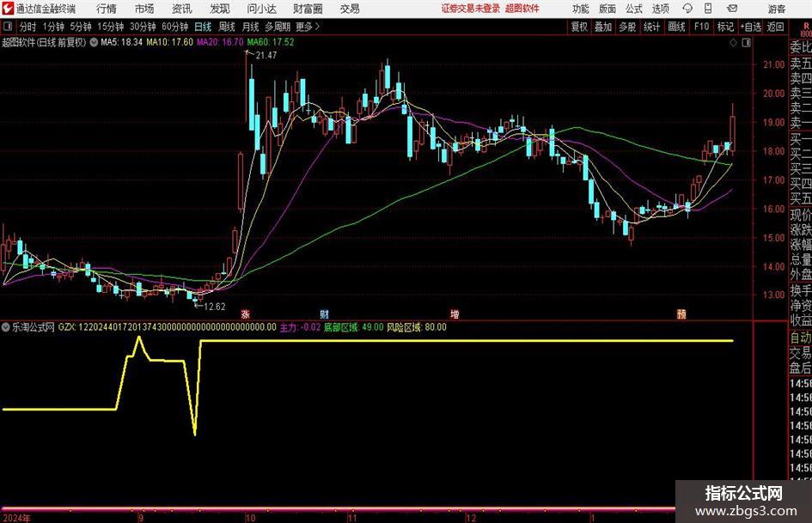Screen dimensions: 812x523
Task: Click the red R indicator icon
Action: [806, 28]
